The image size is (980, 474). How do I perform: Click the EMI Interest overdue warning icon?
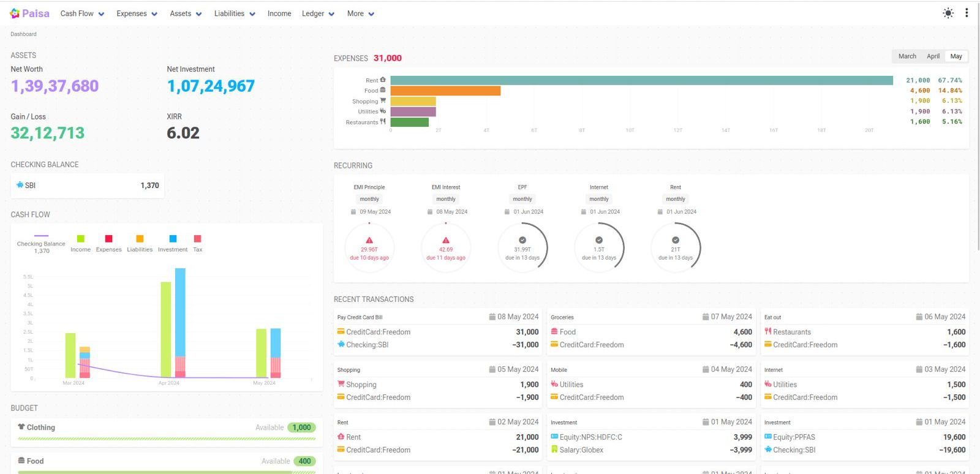tap(446, 240)
